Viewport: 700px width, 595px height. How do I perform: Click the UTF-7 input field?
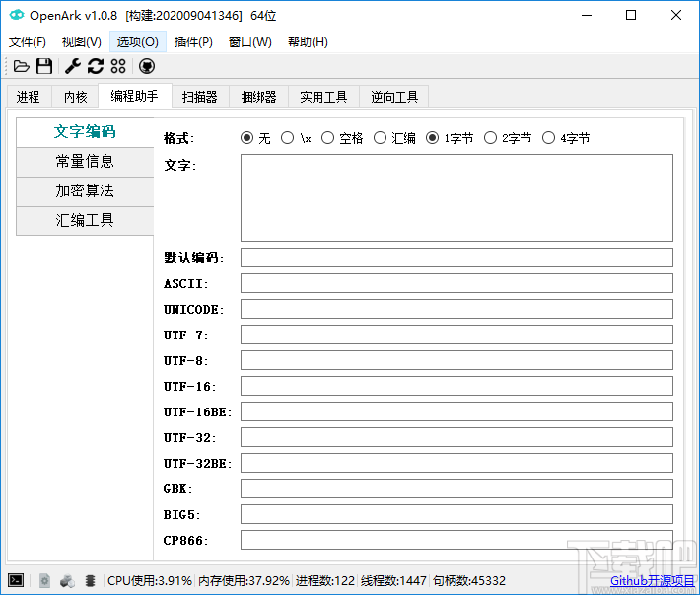click(456, 335)
